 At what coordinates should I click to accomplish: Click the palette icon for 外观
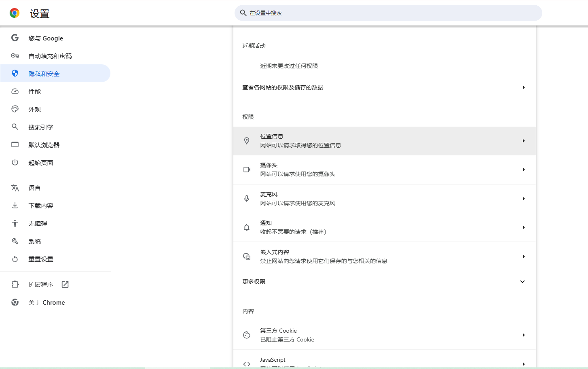(15, 109)
